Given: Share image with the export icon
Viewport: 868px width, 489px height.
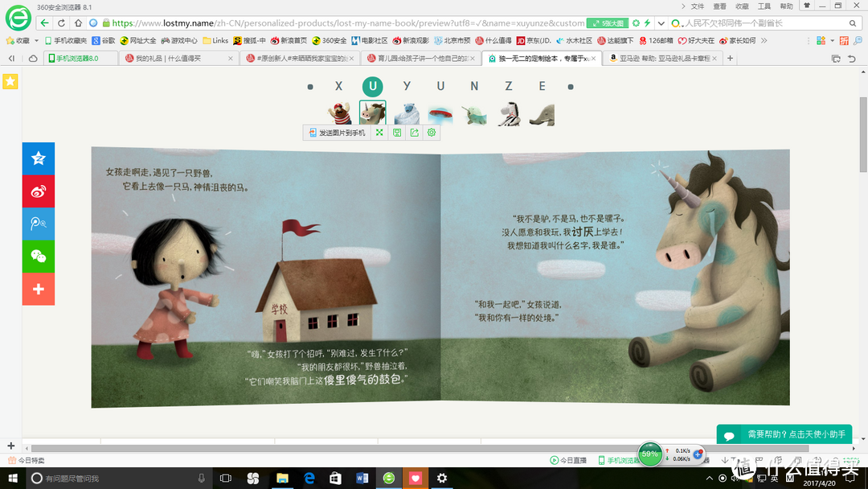Looking at the screenshot, I should (414, 133).
